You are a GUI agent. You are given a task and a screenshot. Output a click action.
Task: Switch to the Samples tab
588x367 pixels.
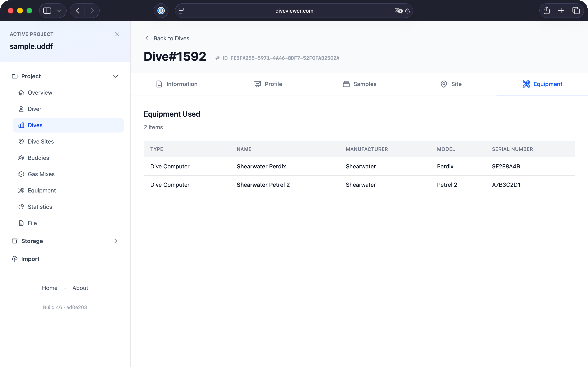click(x=360, y=84)
